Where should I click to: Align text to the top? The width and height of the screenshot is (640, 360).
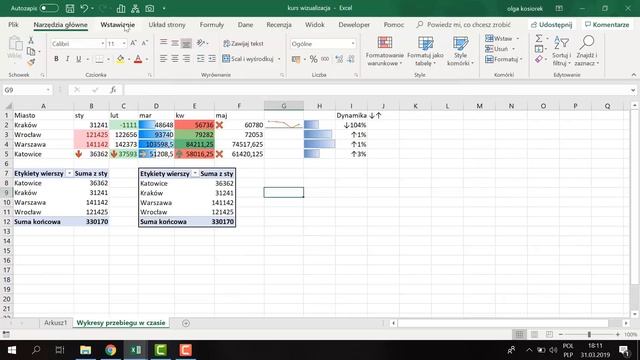coord(163,42)
